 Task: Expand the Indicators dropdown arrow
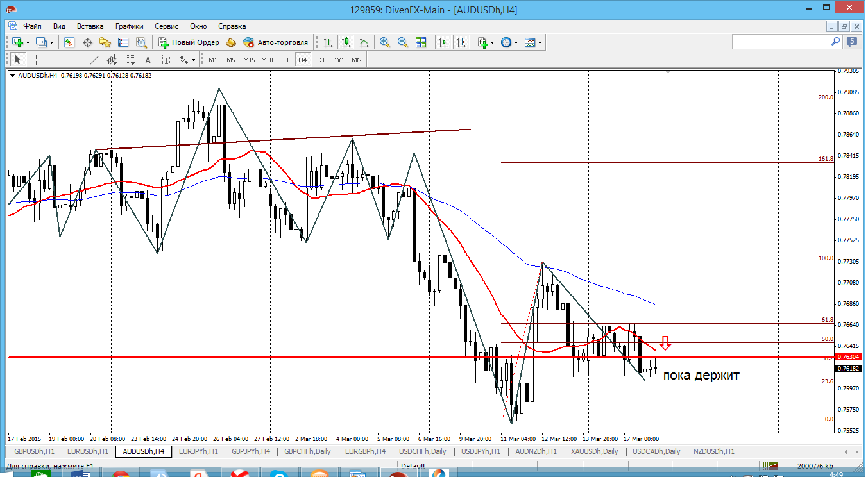click(493, 42)
